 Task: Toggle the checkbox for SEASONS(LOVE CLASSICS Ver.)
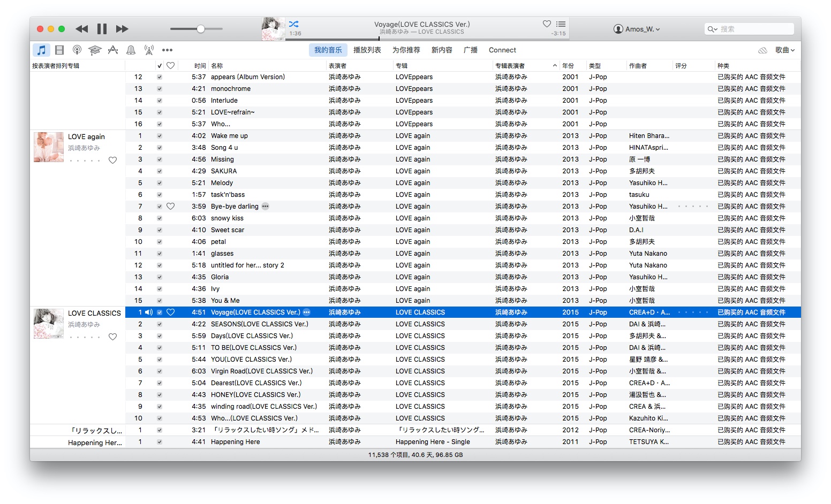[x=160, y=324]
